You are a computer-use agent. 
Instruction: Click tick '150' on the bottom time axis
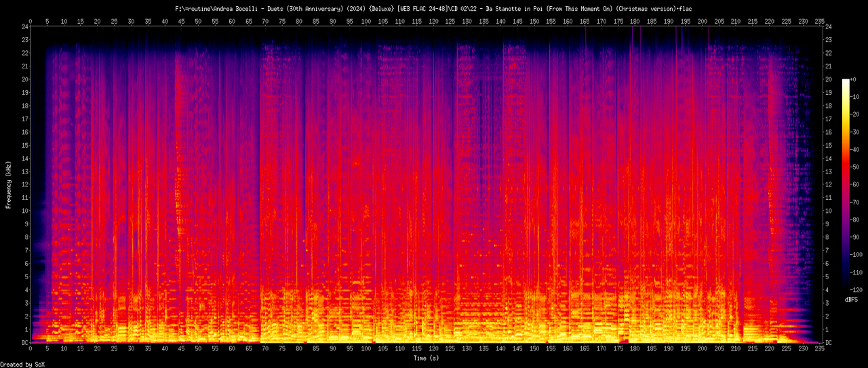(534, 350)
